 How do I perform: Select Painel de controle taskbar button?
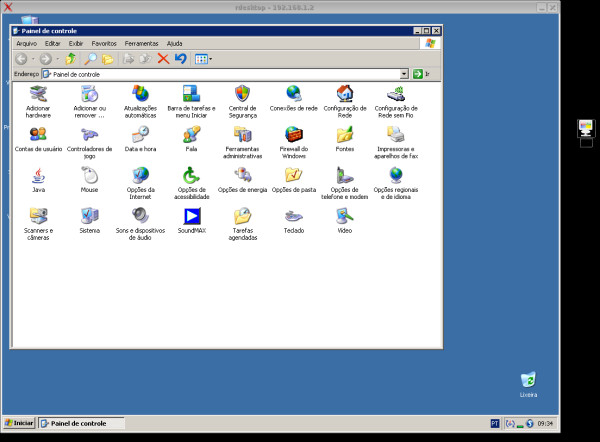[x=81, y=423]
